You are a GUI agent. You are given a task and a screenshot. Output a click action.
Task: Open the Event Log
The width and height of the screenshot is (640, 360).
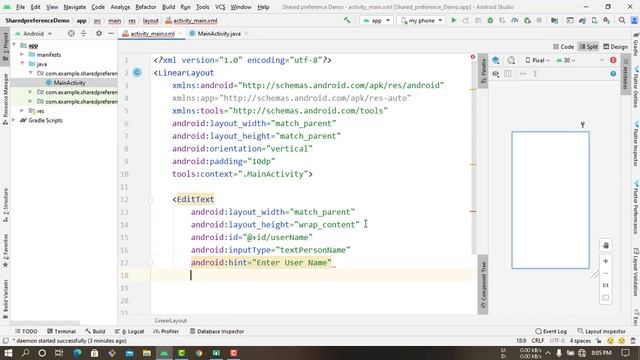(551, 331)
